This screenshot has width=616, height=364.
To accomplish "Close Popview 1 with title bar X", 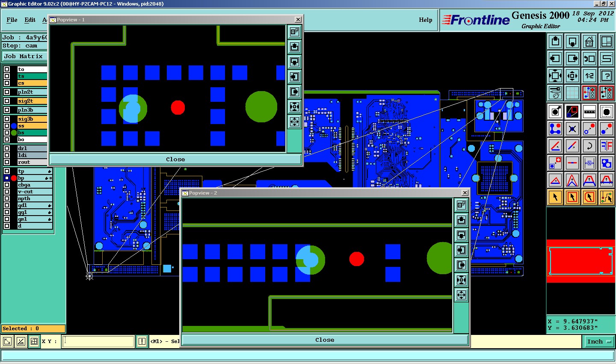I will coord(298,20).
